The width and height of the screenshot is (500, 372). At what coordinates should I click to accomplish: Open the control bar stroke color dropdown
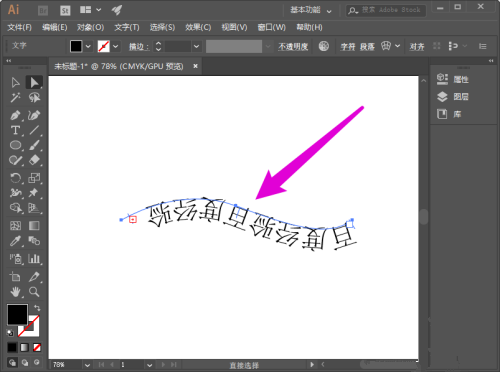click(116, 46)
